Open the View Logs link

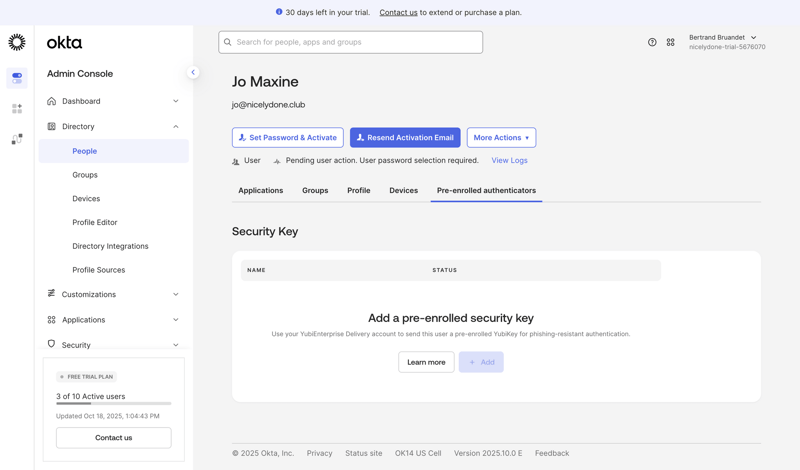tap(509, 160)
